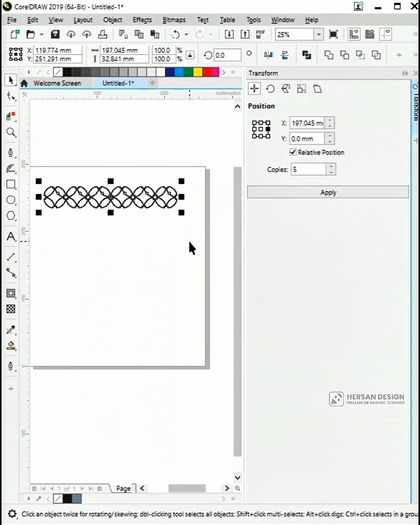Click the Apply button

click(x=328, y=192)
